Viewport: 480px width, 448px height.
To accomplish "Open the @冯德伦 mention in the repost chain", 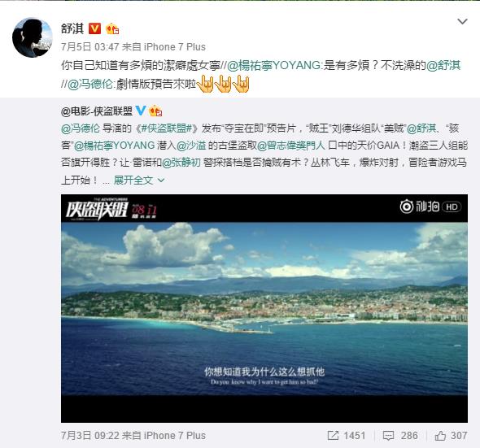I will 90,84.
